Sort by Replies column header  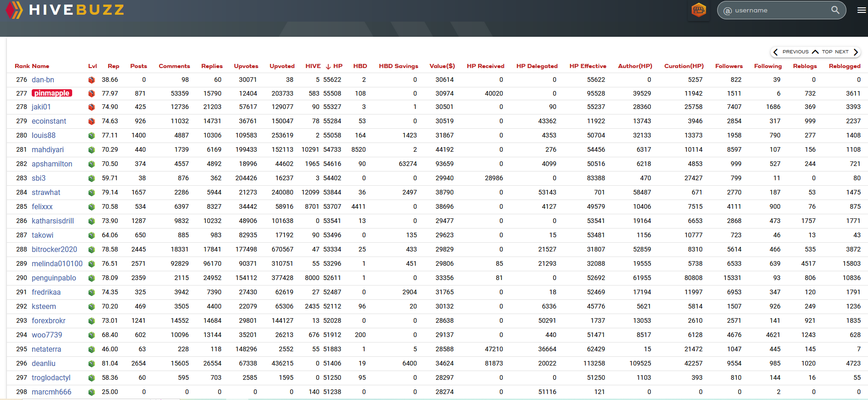click(x=211, y=66)
